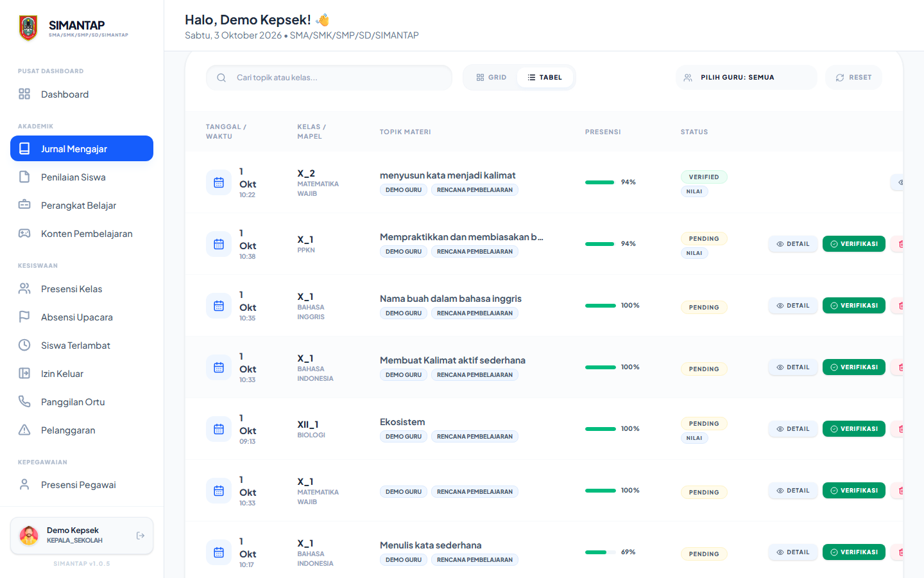Open the Presensi Kelas menu
Screen dimensions: 924x578
pyautogui.click(x=81, y=289)
